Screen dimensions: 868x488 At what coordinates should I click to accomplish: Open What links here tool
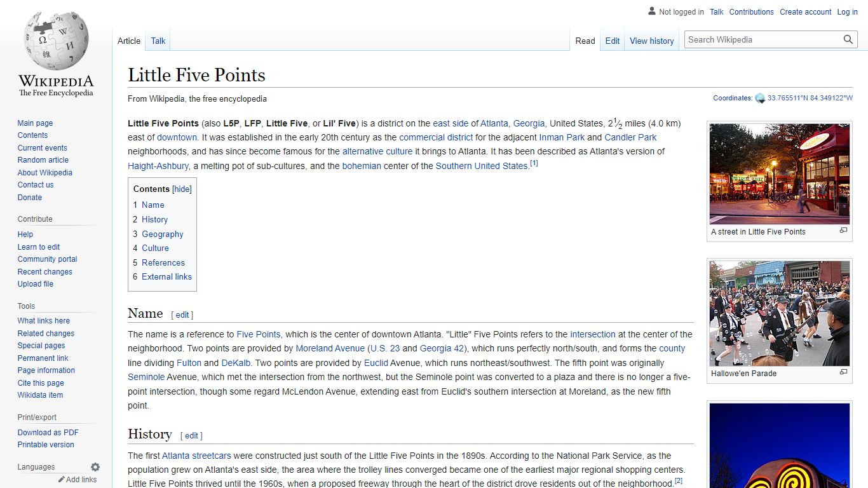[x=44, y=321]
